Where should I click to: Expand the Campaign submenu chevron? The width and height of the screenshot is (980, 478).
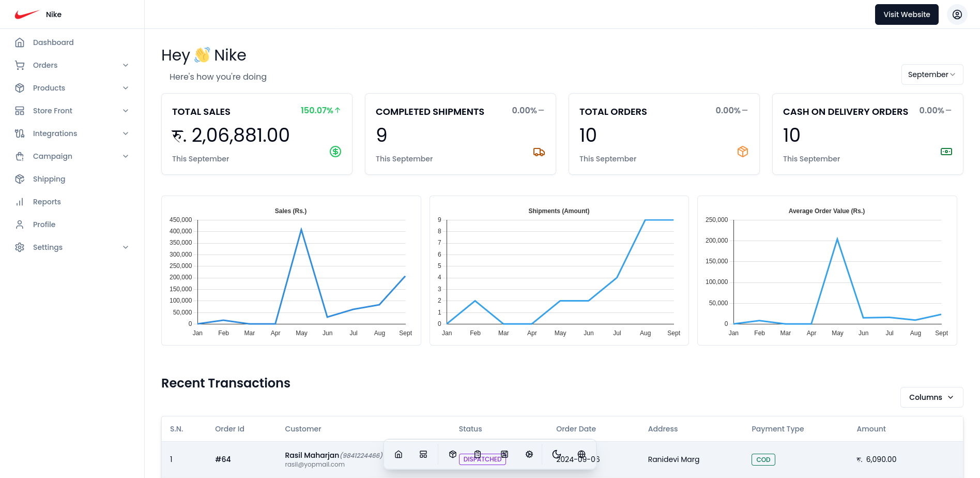[x=126, y=156]
